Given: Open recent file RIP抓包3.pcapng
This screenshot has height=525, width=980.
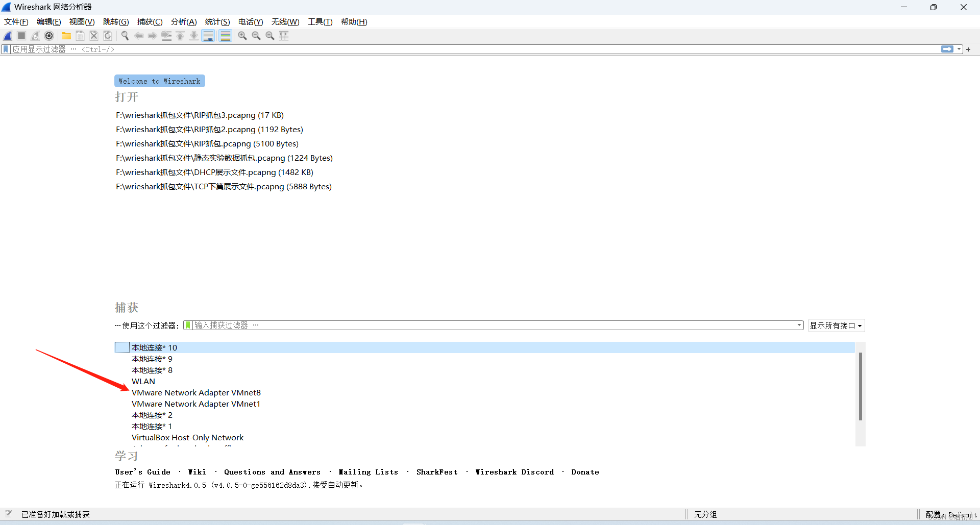Looking at the screenshot, I should [200, 115].
